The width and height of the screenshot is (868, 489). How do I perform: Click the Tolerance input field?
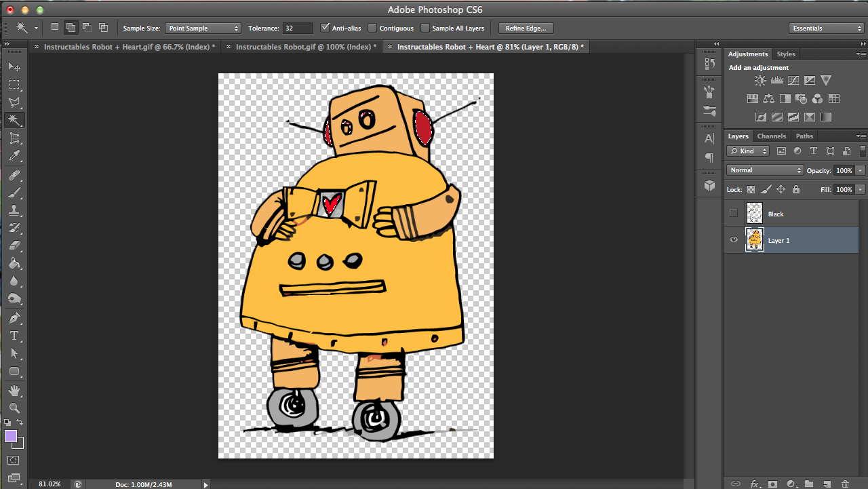[298, 28]
